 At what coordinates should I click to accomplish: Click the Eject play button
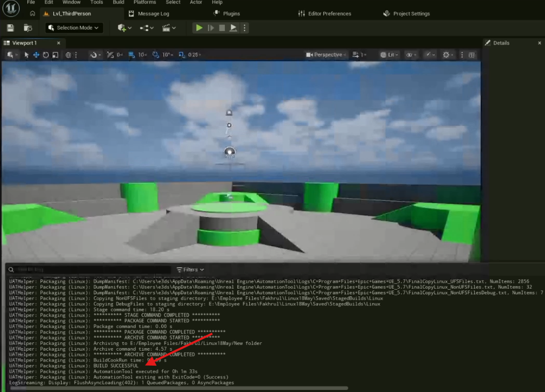click(x=233, y=28)
